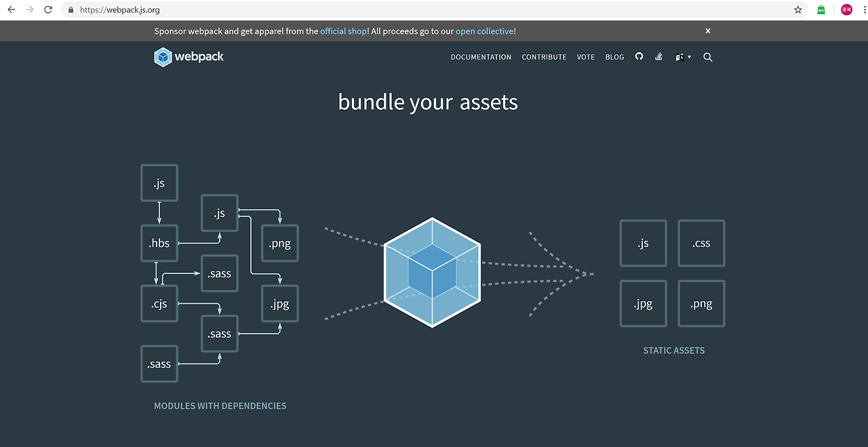
Task: Open the CONTRIBUTE nav item
Action: point(544,57)
